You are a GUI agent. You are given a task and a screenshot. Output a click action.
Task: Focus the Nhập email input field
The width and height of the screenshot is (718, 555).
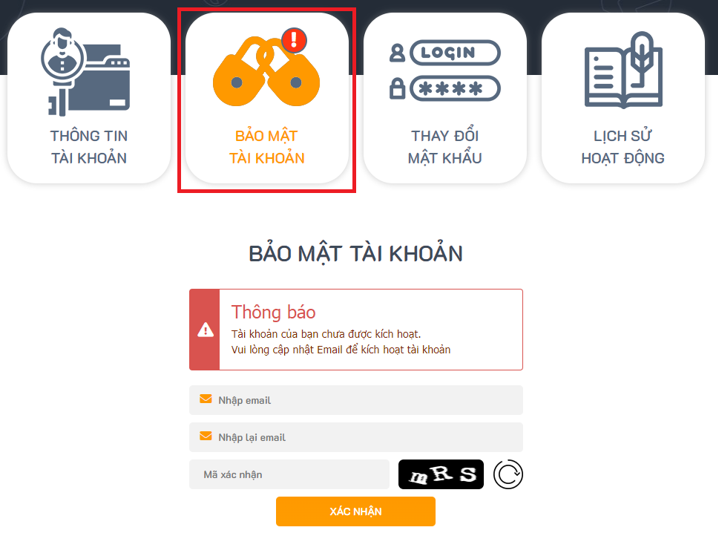click(x=356, y=400)
